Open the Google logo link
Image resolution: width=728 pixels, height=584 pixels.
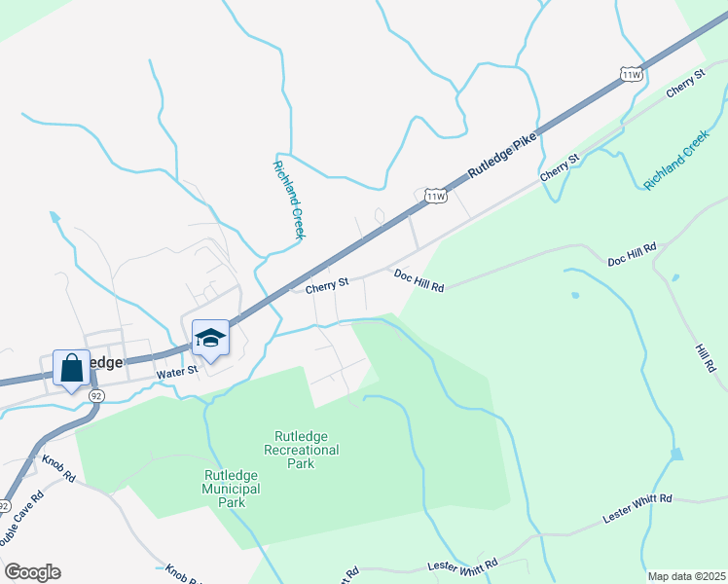pyautogui.click(x=32, y=572)
